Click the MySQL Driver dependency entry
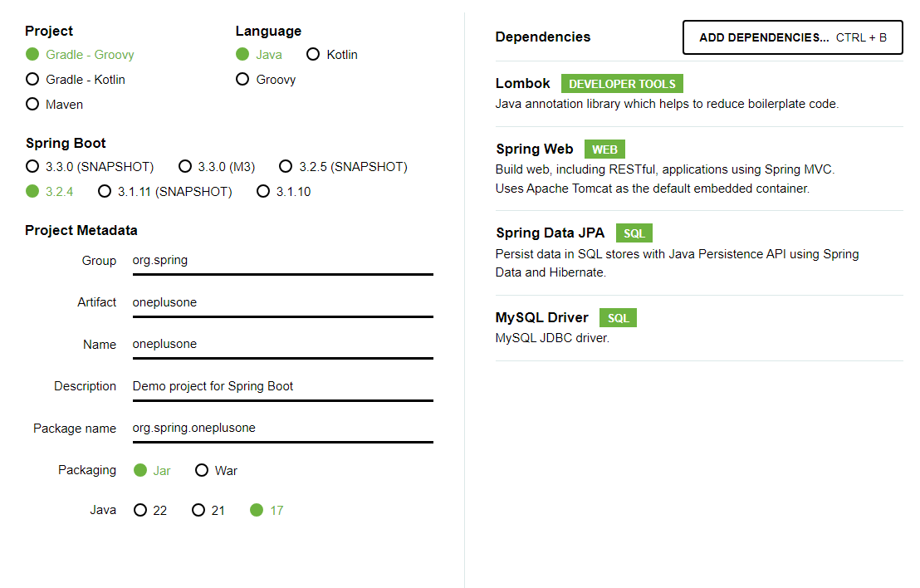This screenshot has width=920, height=588. pyautogui.click(x=699, y=328)
